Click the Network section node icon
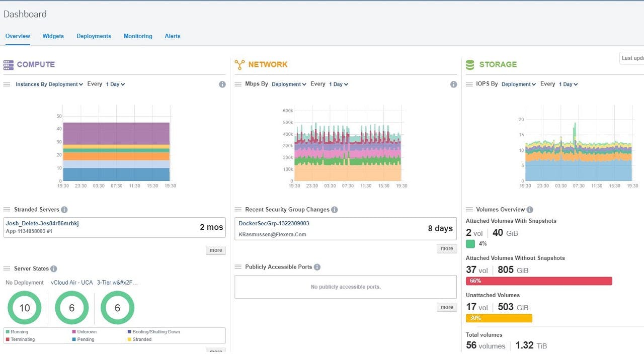 point(239,64)
